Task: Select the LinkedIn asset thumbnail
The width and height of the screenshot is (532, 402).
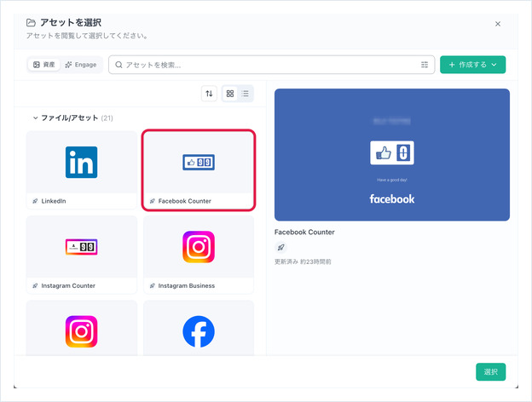Action: (82, 162)
